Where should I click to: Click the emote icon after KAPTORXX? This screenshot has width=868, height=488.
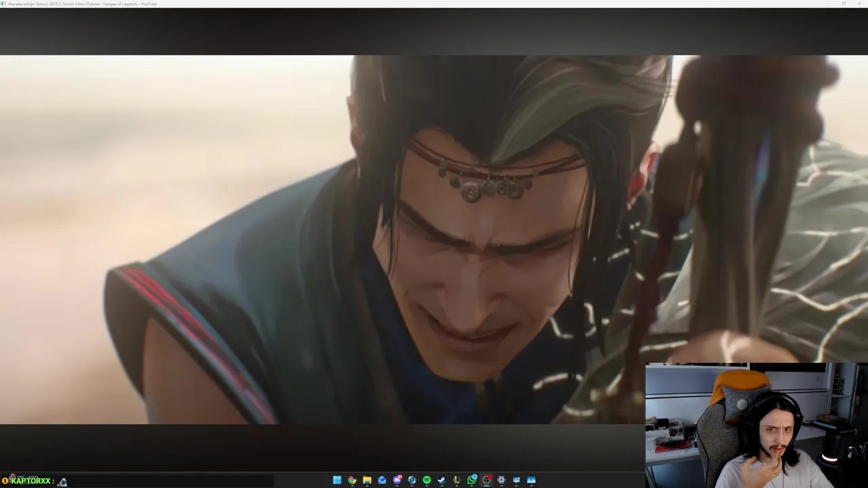tap(62, 481)
